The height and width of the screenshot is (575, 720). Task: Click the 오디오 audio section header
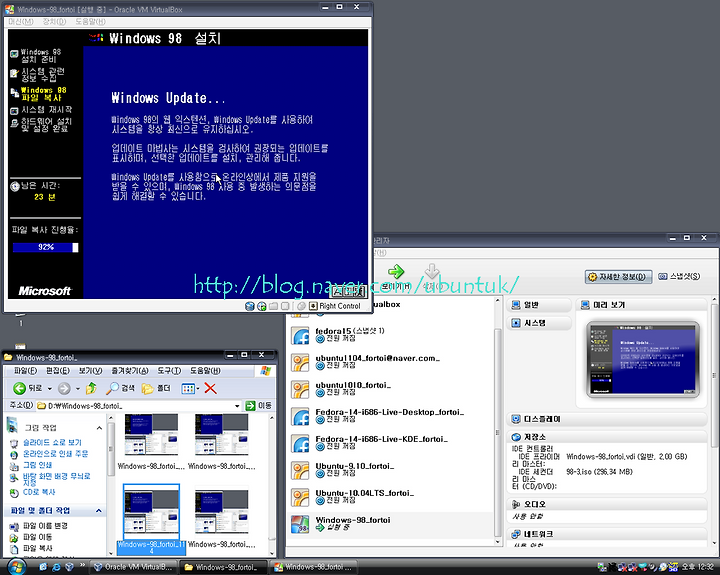tap(607, 504)
